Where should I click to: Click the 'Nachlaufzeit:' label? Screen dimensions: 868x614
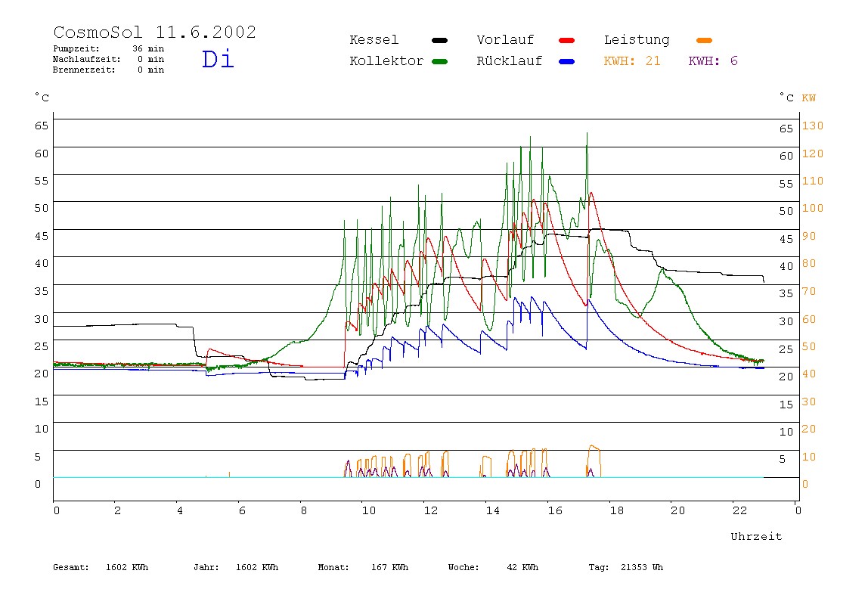point(86,59)
